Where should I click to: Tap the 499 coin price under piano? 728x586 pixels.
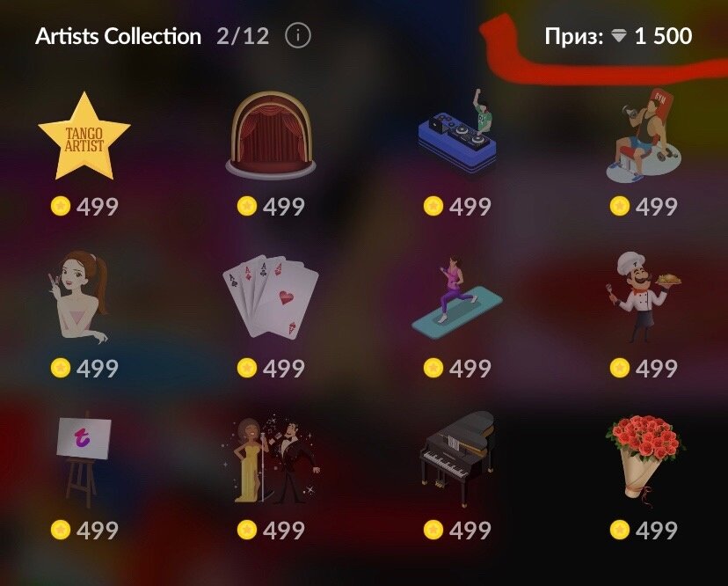[x=457, y=530]
